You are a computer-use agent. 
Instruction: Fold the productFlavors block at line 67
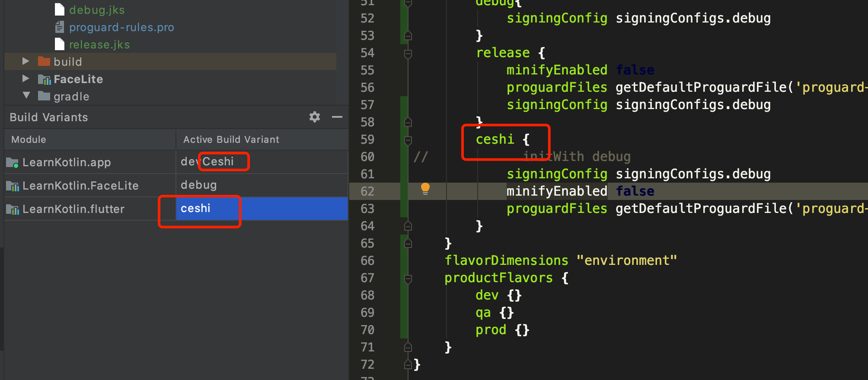[408, 279]
